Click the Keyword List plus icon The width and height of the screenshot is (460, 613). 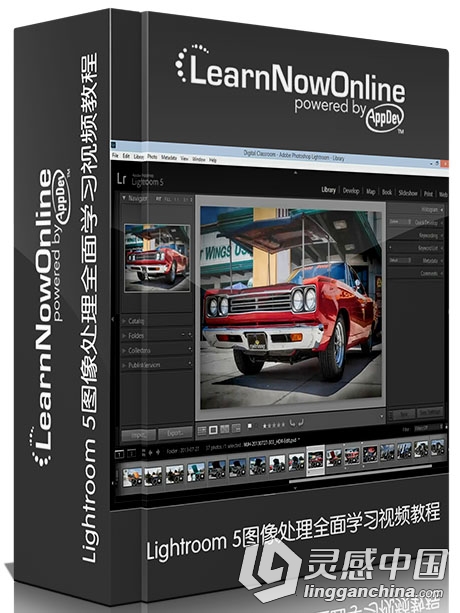(390, 247)
